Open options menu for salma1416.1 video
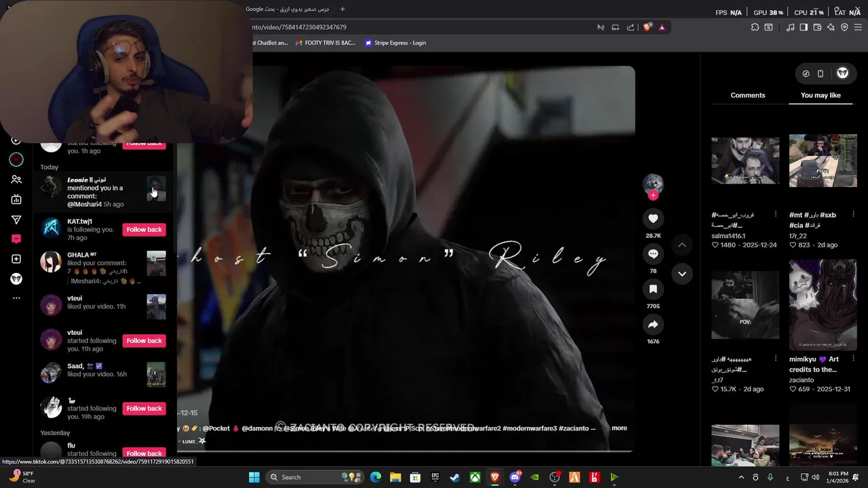This screenshot has width=868, height=488. [x=776, y=214]
